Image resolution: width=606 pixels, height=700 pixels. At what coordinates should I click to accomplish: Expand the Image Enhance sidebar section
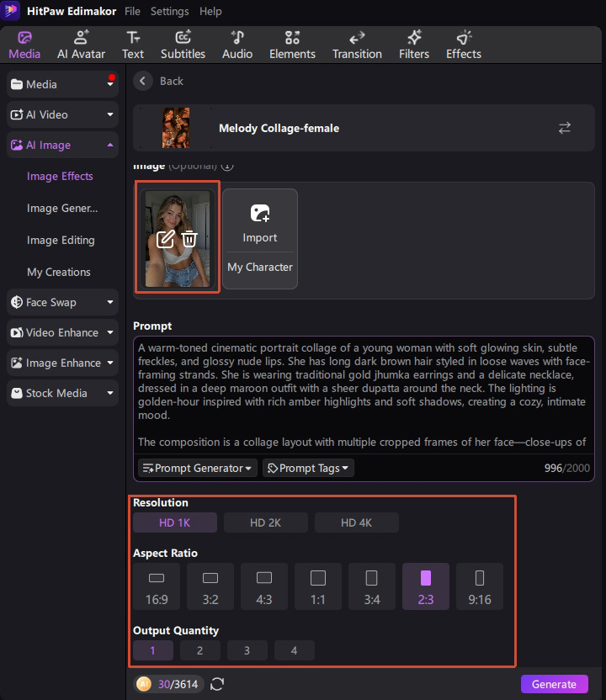click(x=62, y=363)
